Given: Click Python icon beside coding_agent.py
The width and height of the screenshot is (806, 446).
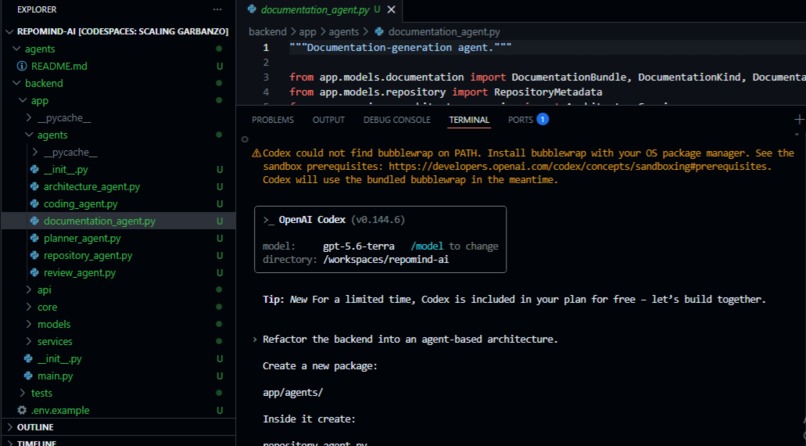Looking at the screenshot, I should pyautogui.click(x=34, y=204).
